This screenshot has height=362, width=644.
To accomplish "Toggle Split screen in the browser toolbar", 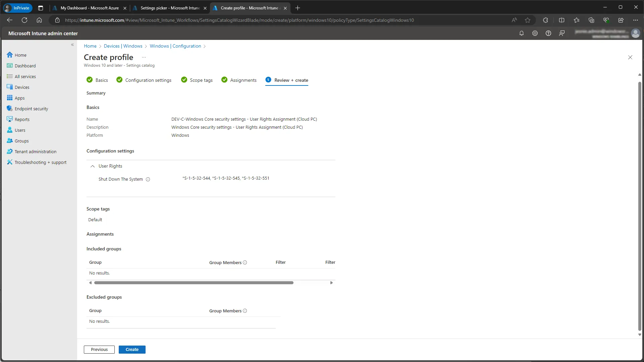I will [x=561, y=20].
